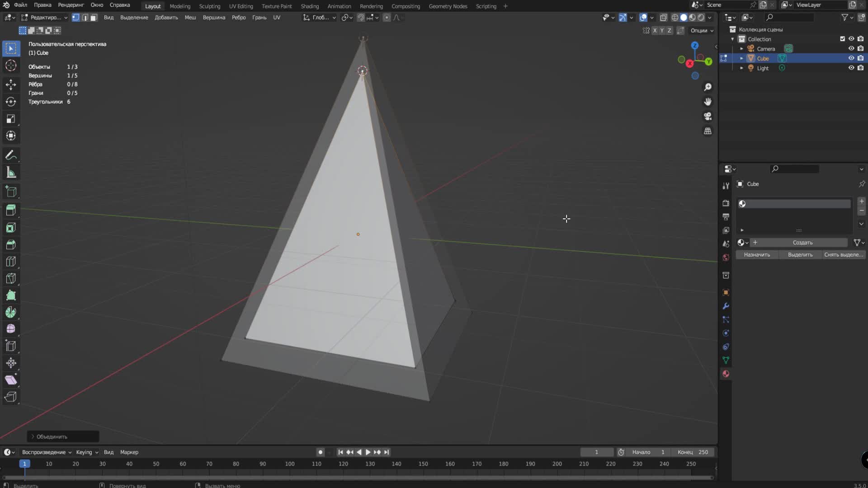Enable vertex select mode
The height and width of the screenshot is (488, 868).
pyautogui.click(x=76, y=18)
